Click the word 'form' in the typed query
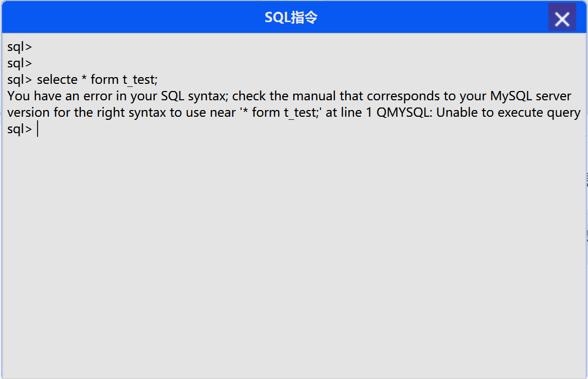588x379 pixels. click(104, 80)
